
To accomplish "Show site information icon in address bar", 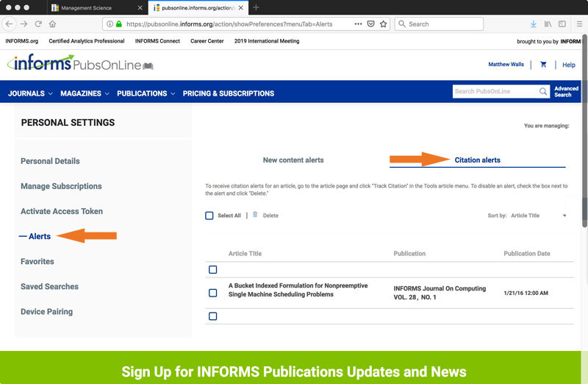I will tap(110, 24).
